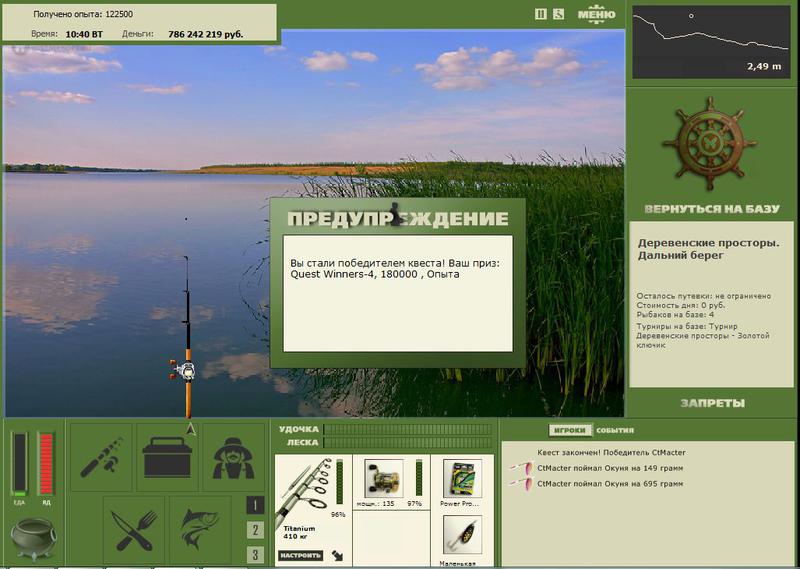
Task: Click 'Стоимость дня: 0 руб.' line
Action: pyautogui.click(x=681, y=305)
